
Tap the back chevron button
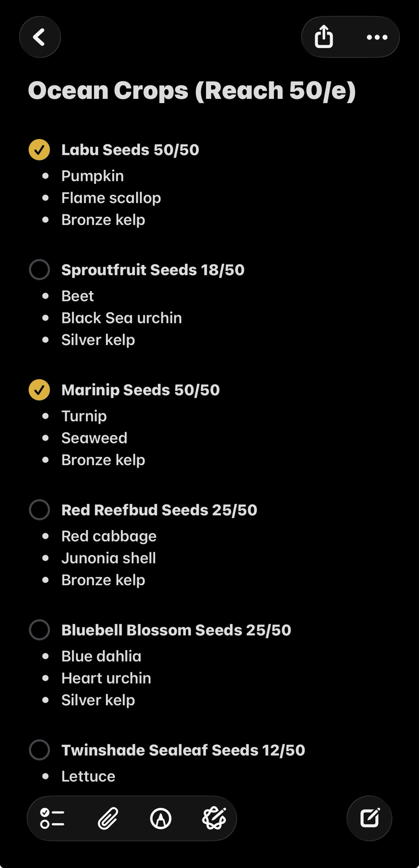39,37
